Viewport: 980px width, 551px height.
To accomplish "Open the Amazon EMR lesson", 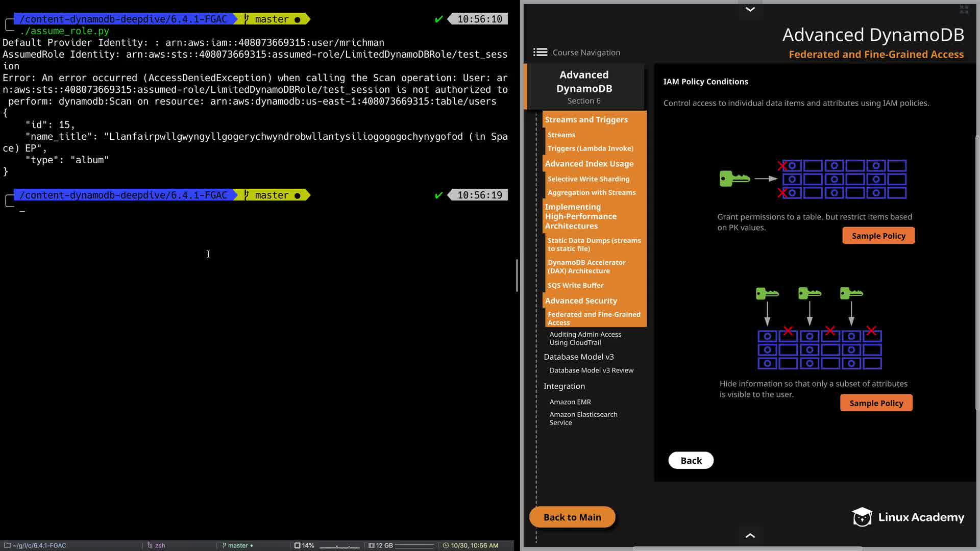I will tap(570, 402).
